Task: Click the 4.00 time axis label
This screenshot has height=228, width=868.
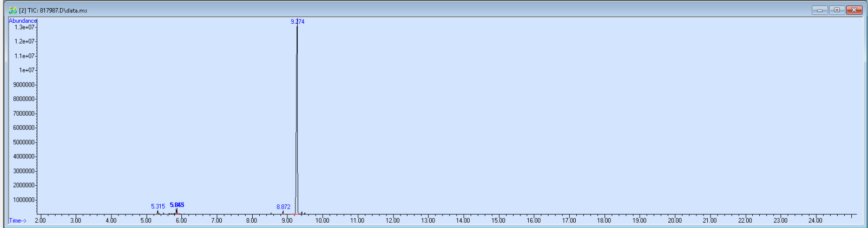Action: [111, 220]
